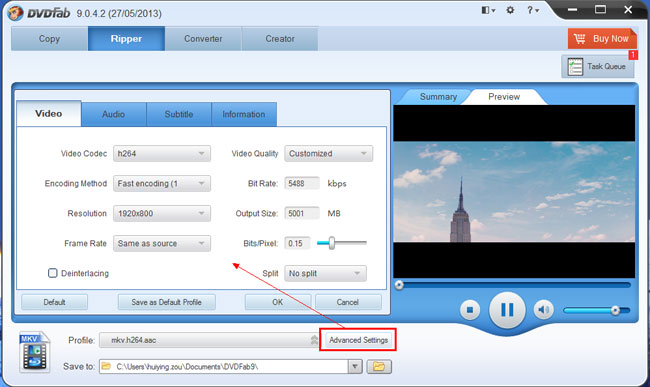Open the skin layout dropdown icon
Screen dimensions: 650x387
click(488, 10)
